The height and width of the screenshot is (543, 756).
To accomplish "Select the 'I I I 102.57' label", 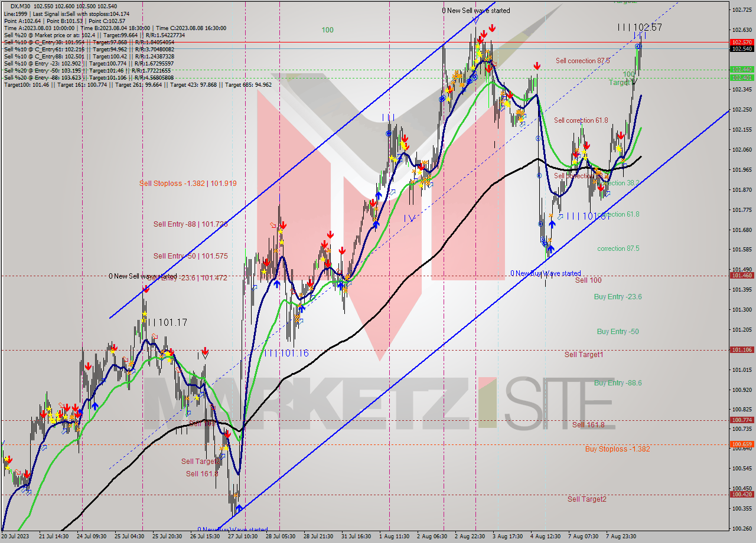I will [640, 27].
